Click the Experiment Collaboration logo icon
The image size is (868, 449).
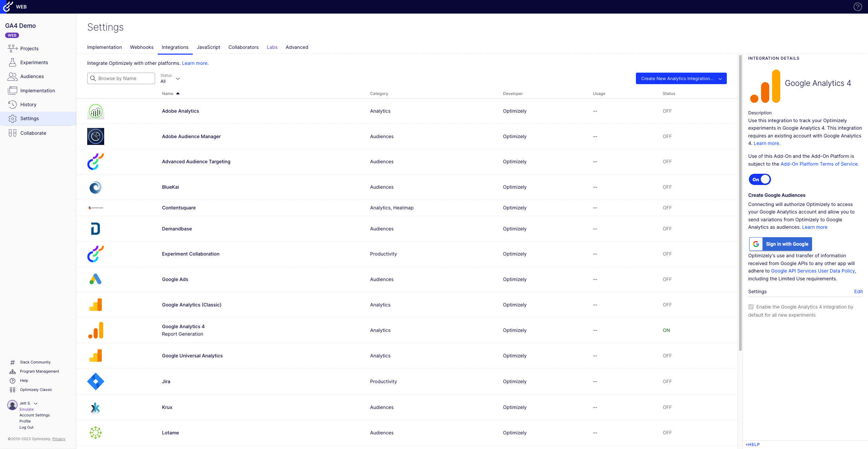96,254
